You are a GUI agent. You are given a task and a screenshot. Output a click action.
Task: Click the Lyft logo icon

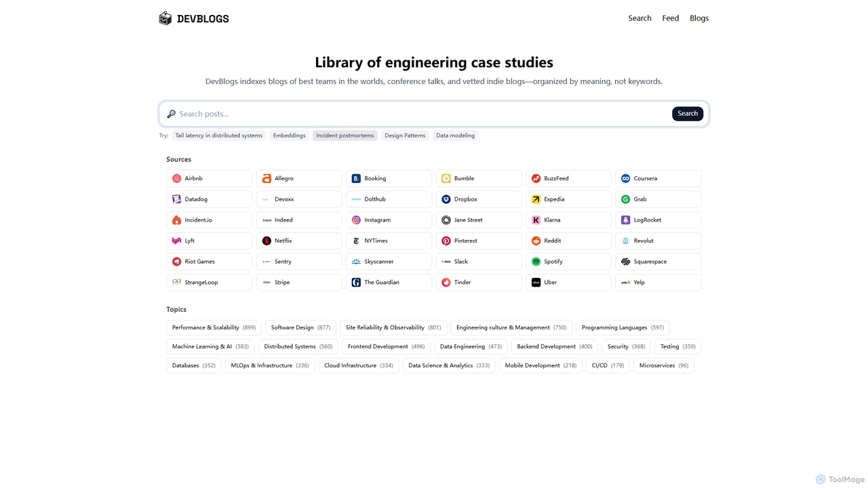[x=176, y=241]
